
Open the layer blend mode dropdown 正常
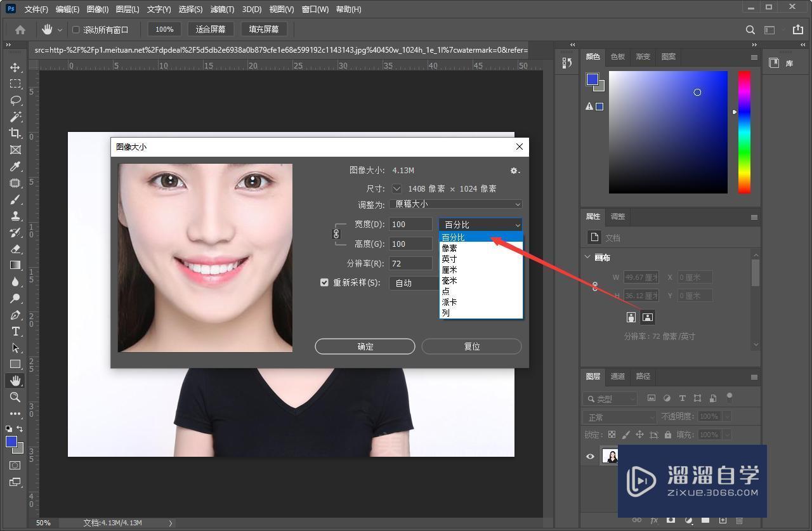click(x=620, y=417)
